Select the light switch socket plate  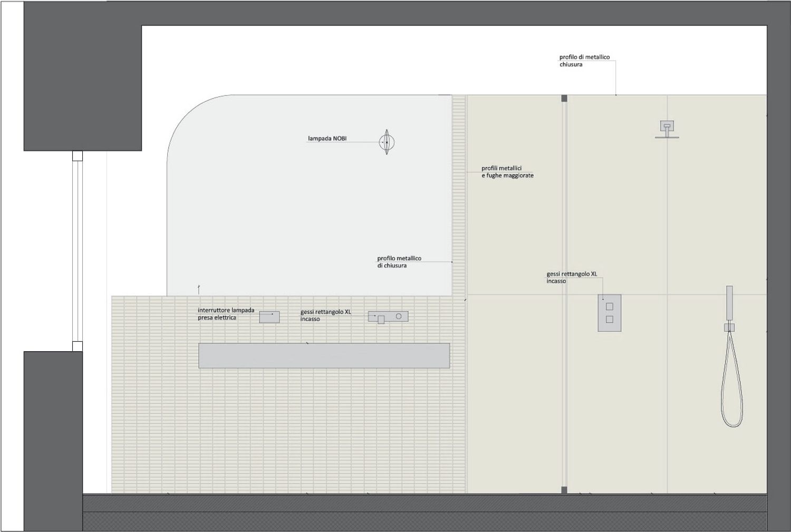tap(269, 317)
